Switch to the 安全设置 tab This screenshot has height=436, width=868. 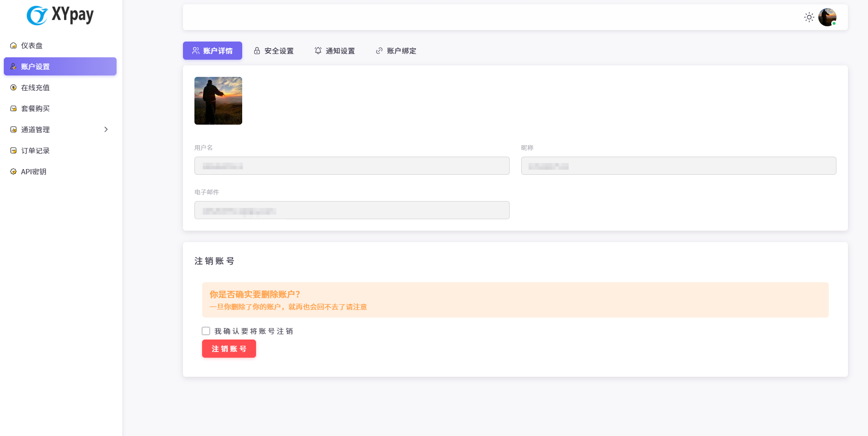(274, 51)
